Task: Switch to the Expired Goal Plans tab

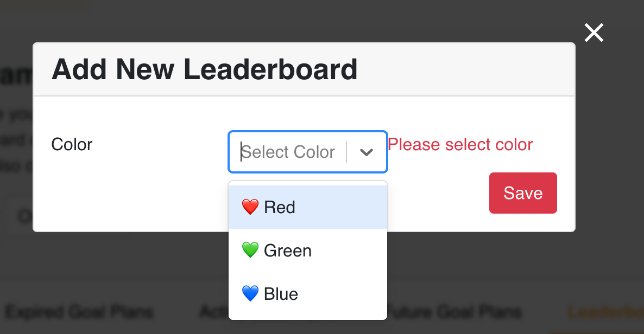Action: [80, 312]
